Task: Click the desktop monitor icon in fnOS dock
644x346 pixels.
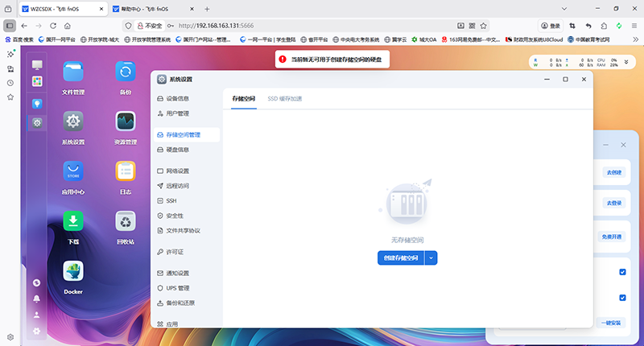Action: point(37,64)
